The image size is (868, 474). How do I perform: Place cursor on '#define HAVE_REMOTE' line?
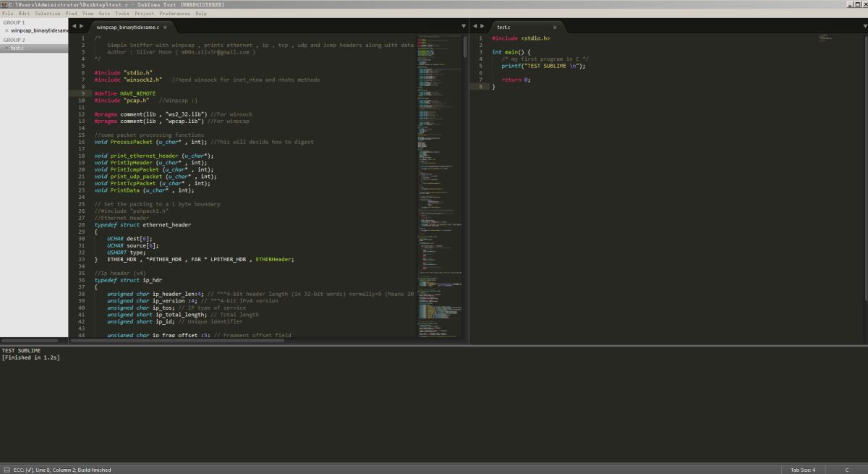124,93
